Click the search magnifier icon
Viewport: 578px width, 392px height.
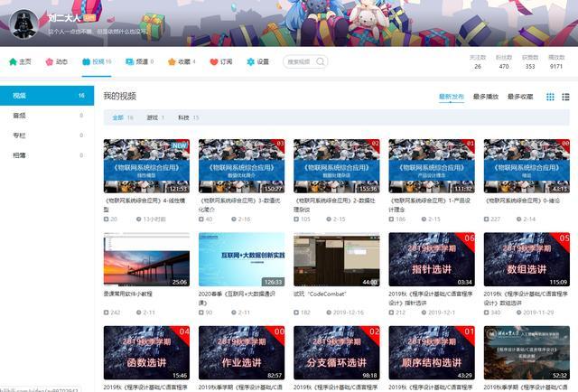tap(320, 62)
